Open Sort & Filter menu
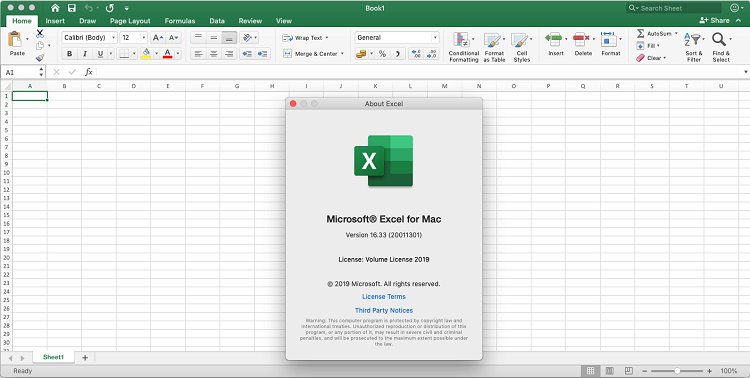 [694, 47]
